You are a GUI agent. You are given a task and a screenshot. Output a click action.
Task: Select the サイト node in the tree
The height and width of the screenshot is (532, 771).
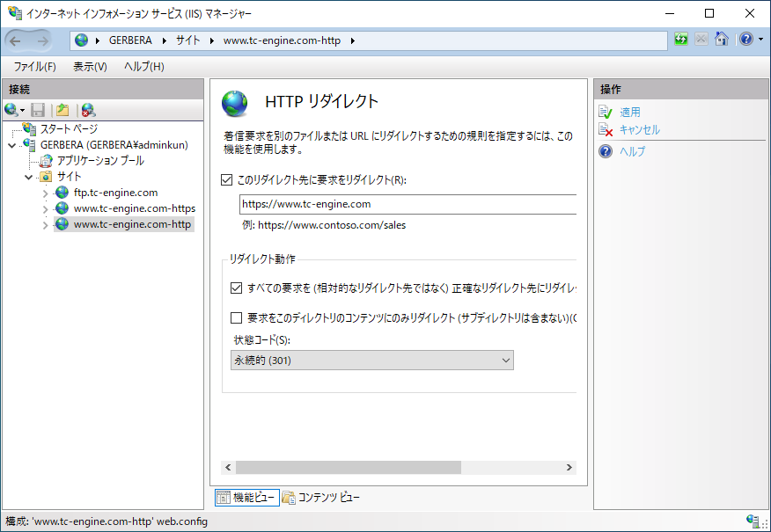(69, 177)
